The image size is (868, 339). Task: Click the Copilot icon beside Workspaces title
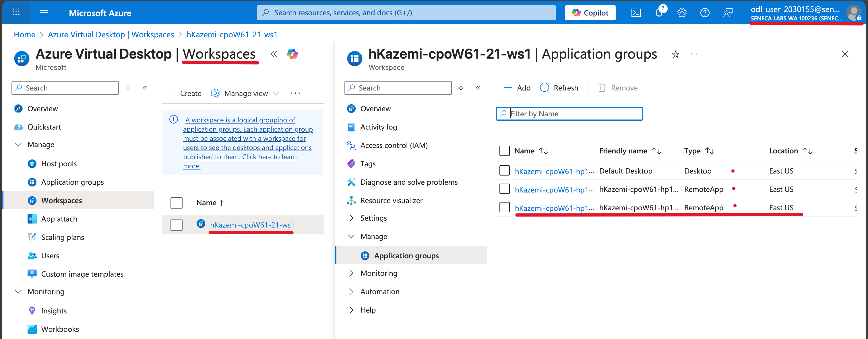(x=292, y=54)
